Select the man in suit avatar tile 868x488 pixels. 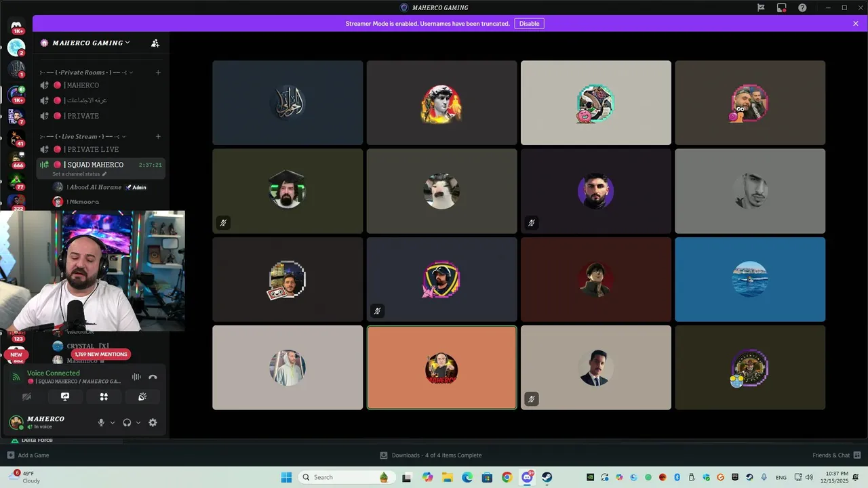pyautogui.click(x=596, y=367)
